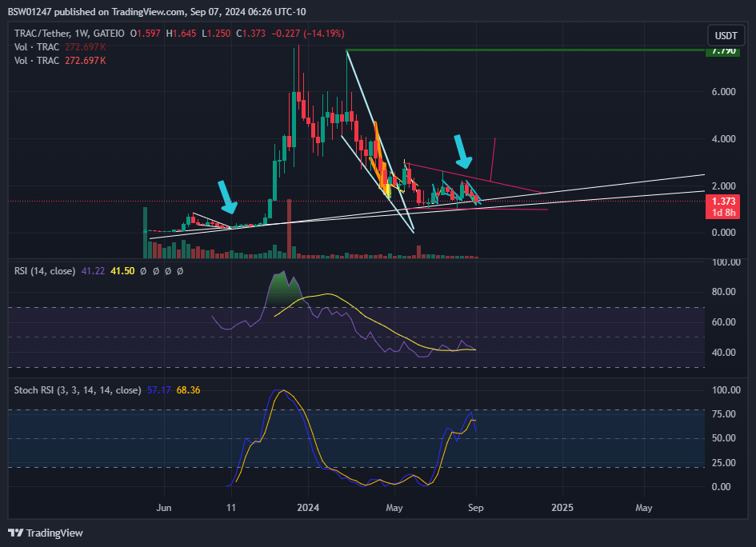Select the TRAC/Tether, 1W, GATEIO symbol title
756x547 pixels.
[x=70, y=34]
